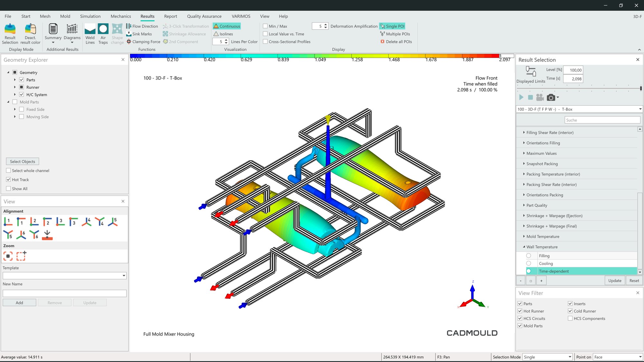
Task: Switch to the Quality Assurance tab
Action: [x=204, y=16]
